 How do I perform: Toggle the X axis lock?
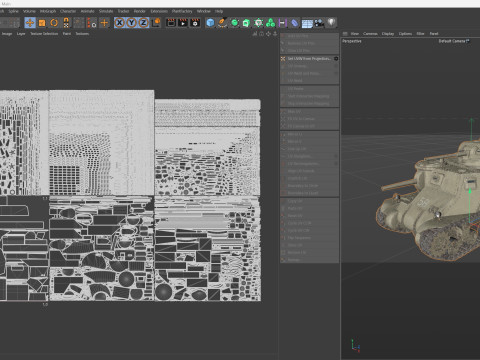pyautogui.click(x=120, y=23)
